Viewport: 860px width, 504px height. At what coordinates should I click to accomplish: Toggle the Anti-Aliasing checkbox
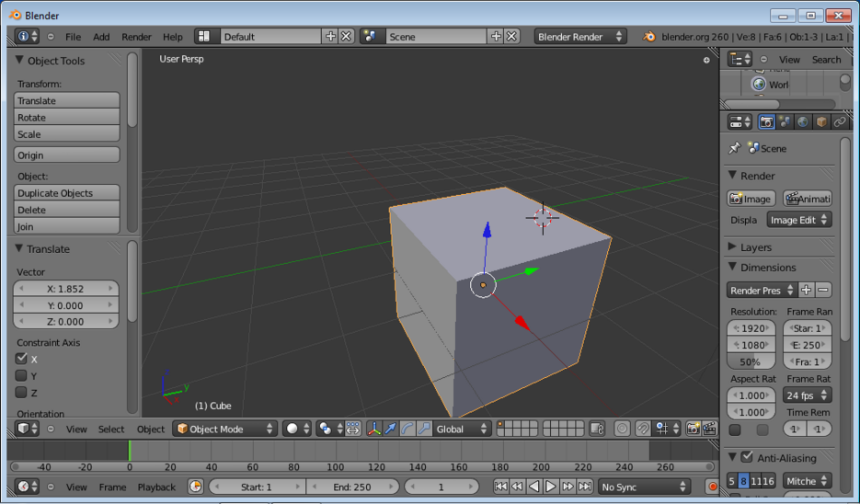tap(746, 457)
